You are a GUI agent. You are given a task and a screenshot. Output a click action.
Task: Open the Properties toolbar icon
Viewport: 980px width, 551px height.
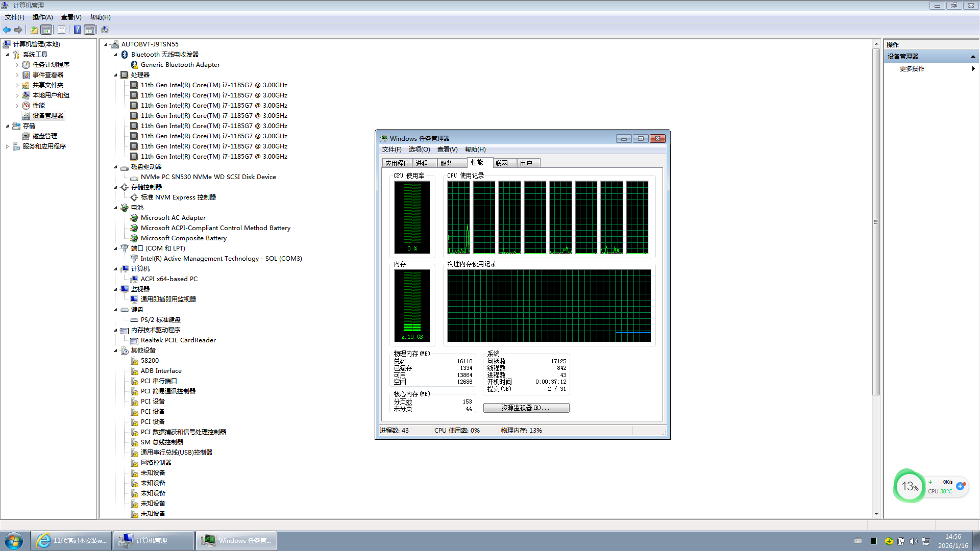[61, 30]
